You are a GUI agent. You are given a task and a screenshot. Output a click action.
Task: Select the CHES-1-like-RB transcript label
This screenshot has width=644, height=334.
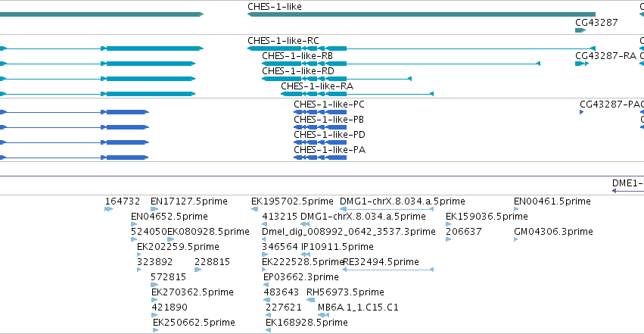click(297, 56)
